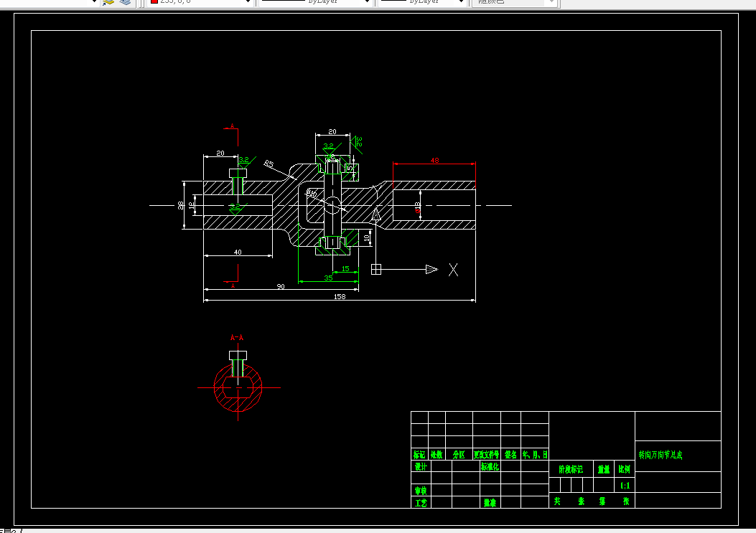This screenshot has height=533, width=756.
Task: Click the 比例 label in title block
Action: coord(625,469)
